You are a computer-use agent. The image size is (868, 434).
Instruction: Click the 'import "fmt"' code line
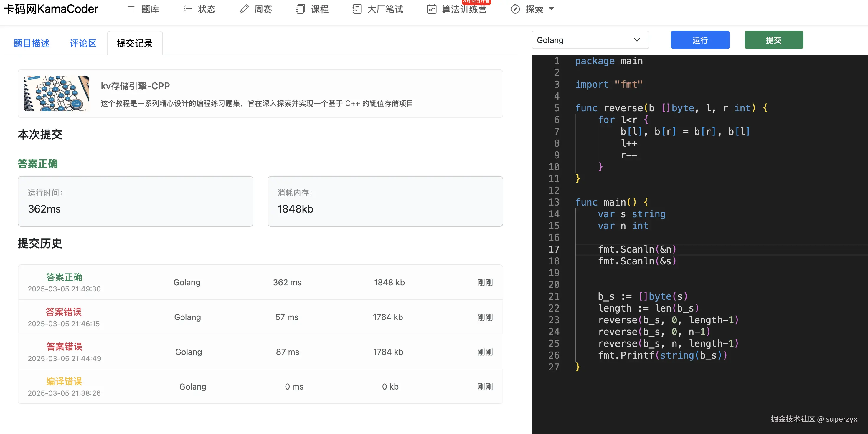[x=609, y=85]
